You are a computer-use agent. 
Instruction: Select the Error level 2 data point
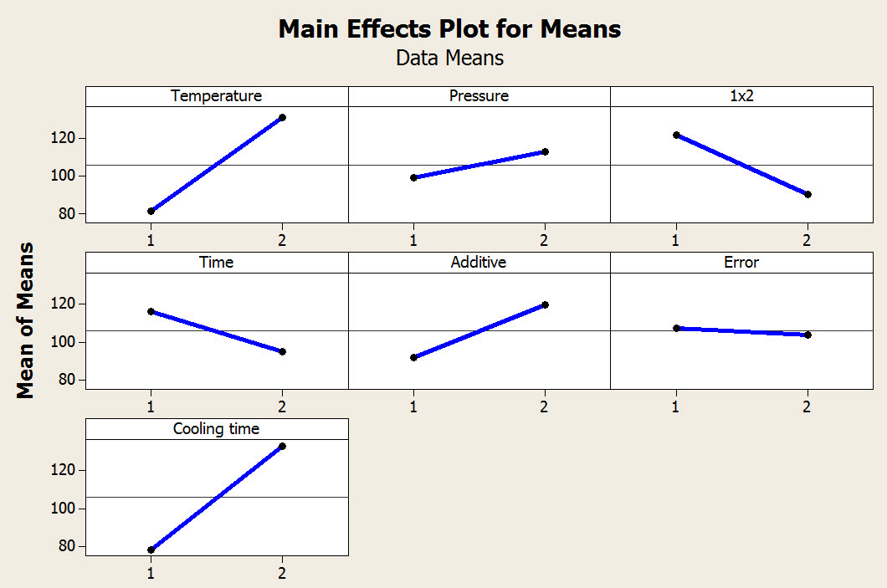point(808,335)
